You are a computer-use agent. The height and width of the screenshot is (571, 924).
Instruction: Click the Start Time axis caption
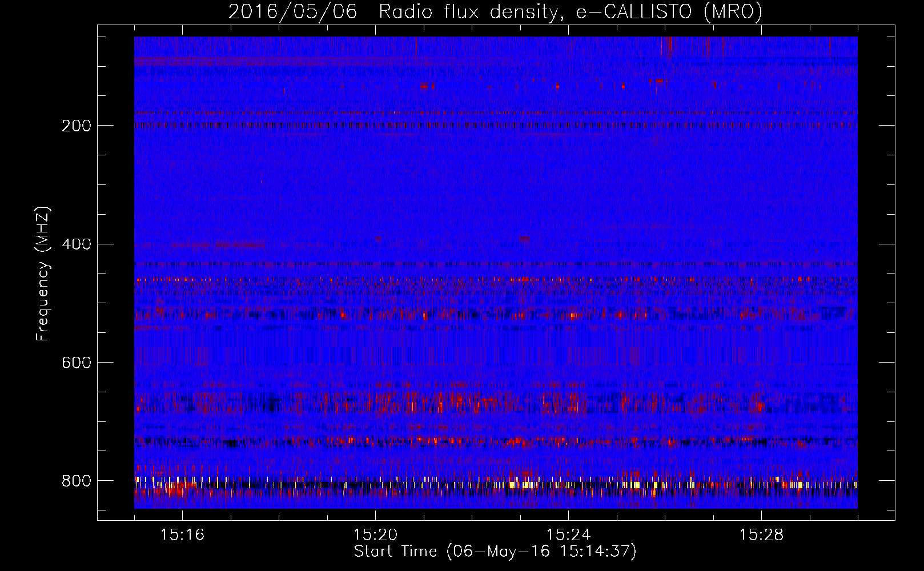point(495,552)
